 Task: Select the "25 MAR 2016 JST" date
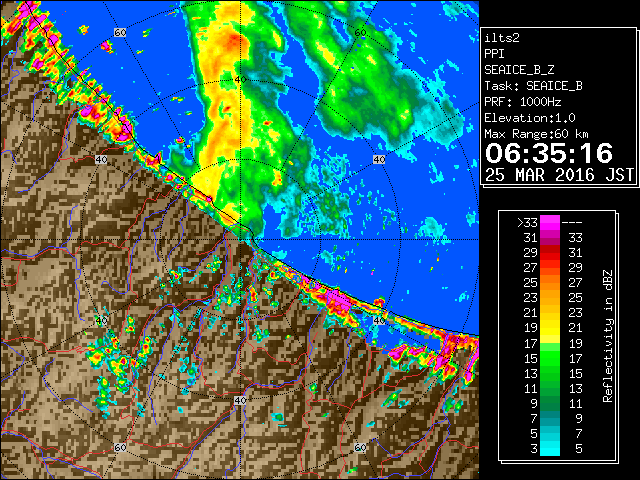pyautogui.click(x=560, y=175)
